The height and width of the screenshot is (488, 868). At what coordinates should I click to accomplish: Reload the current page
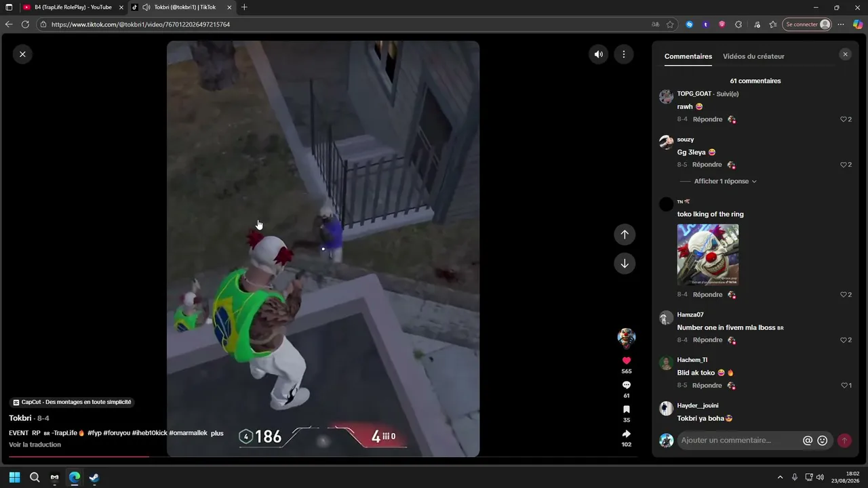pyautogui.click(x=25, y=24)
